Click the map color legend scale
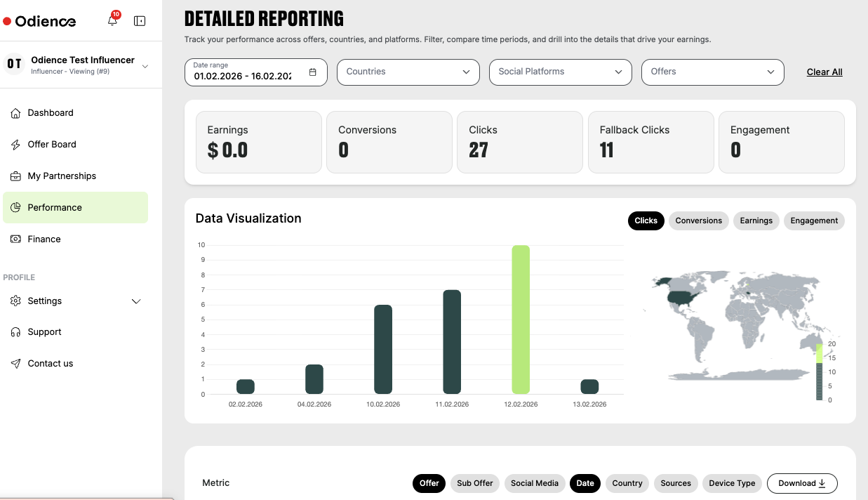The height and width of the screenshot is (500, 868). (x=819, y=372)
